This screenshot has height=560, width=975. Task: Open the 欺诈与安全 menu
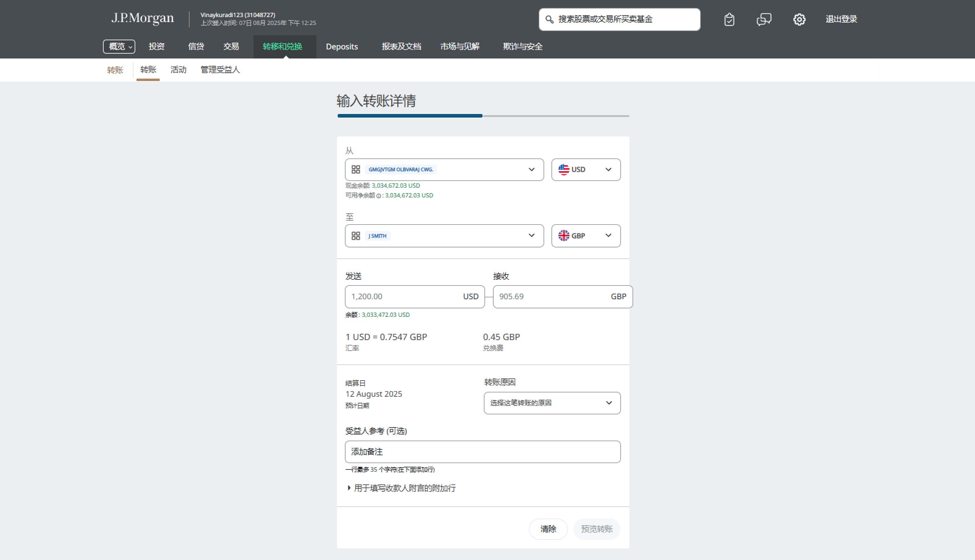click(x=523, y=47)
